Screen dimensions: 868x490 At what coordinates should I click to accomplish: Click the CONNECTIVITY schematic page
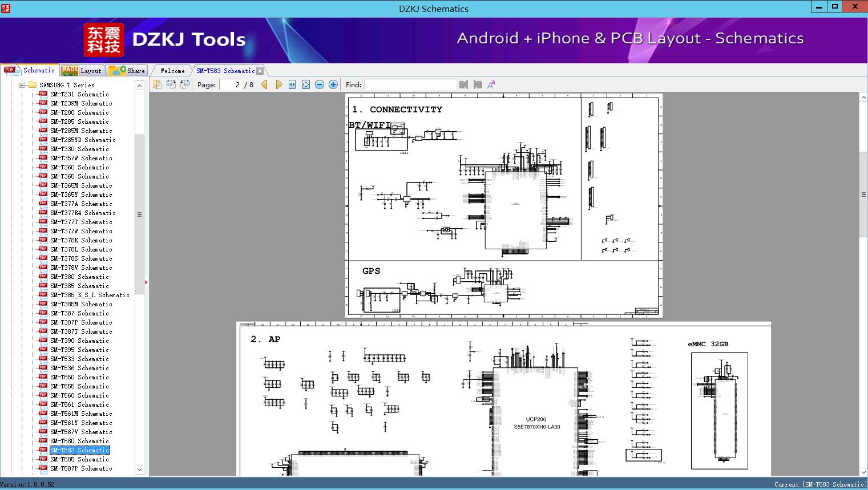[x=504, y=205]
